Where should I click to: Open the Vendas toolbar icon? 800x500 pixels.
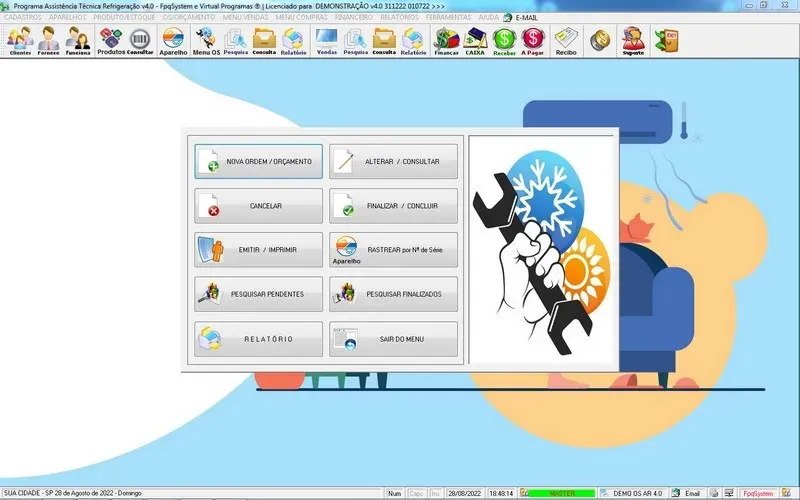click(x=326, y=40)
